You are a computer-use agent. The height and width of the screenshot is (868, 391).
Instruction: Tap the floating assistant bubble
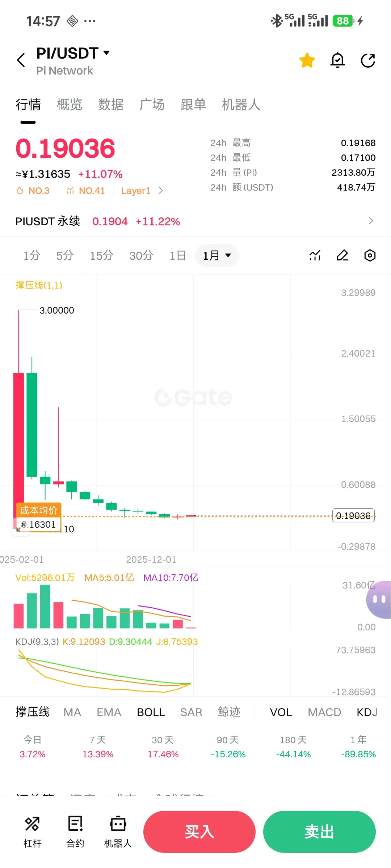[379, 600]
